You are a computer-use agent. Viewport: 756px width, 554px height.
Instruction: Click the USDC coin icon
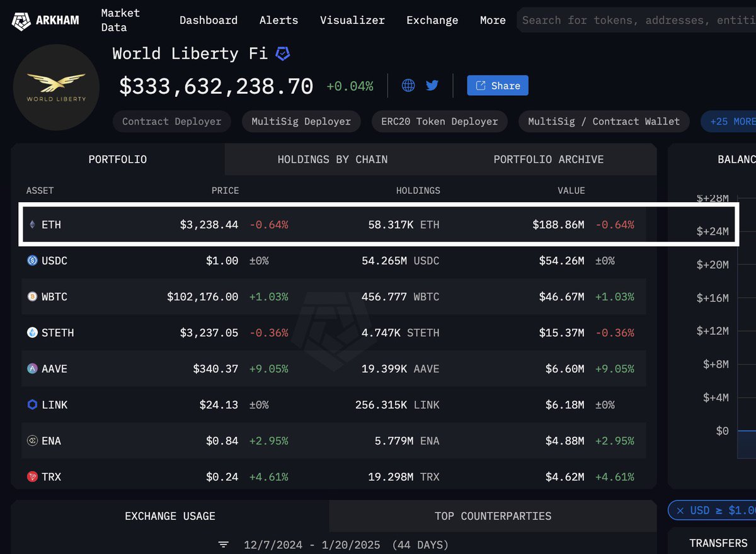pos(32,261)
